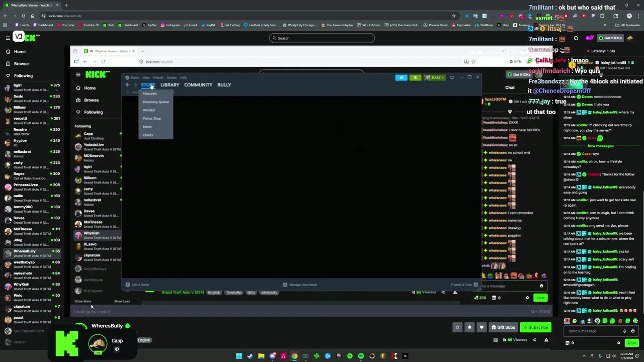
Task: Select the PrincessLivee channel in sidebar
Action: point(31,187)
